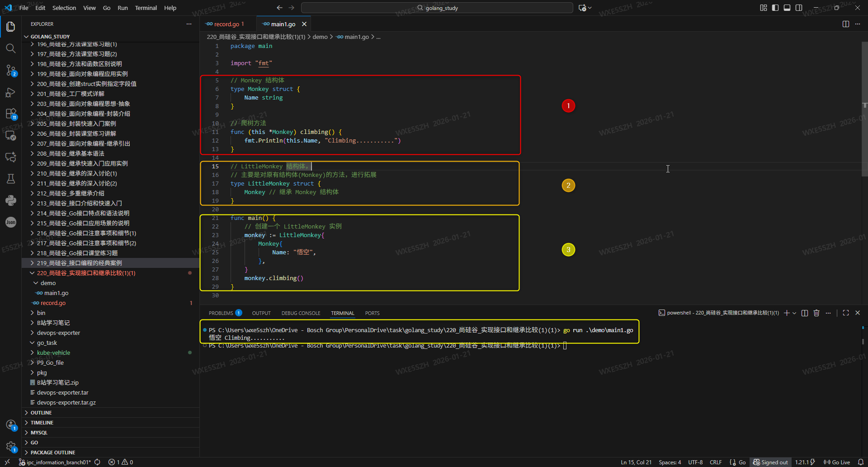The width and height of the screenshot is (868, 467).
Task: Kill the terminal with trash icon
Action: (816, 313)
